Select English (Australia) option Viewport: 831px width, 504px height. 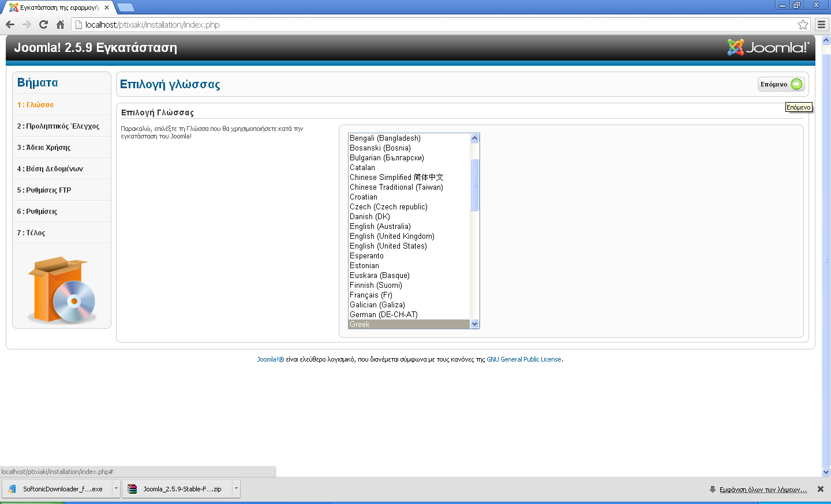pos(409,227)
